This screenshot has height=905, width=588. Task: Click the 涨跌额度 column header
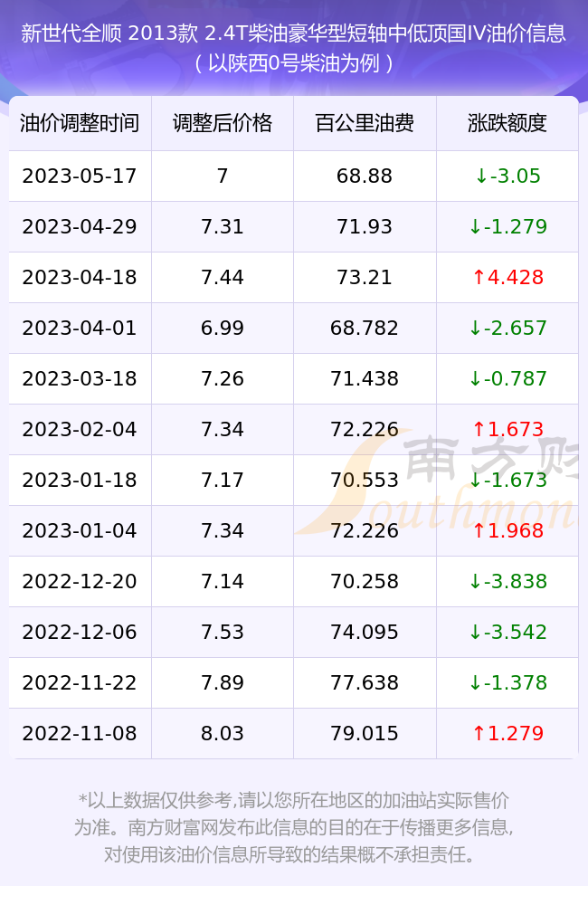click(507, 123)
